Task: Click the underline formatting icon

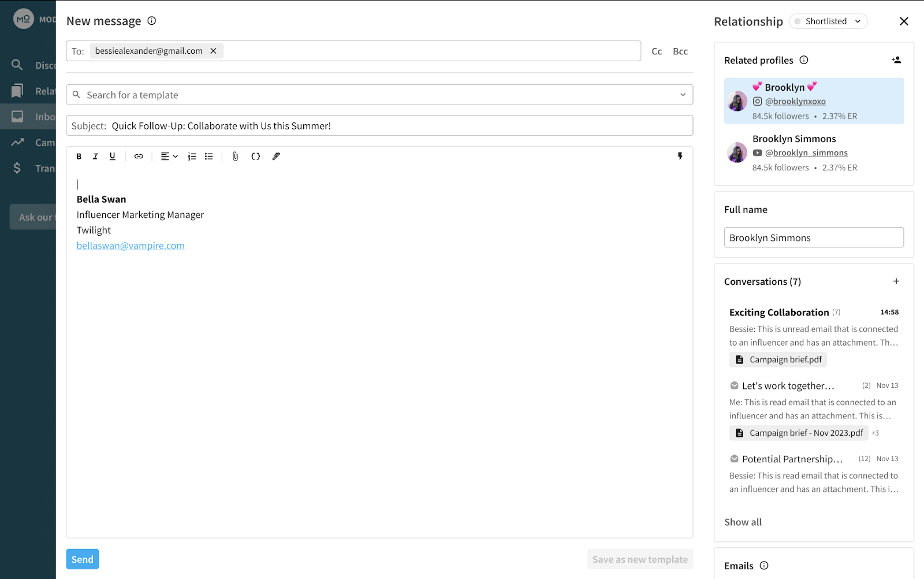Action: (x=113, y=157)
